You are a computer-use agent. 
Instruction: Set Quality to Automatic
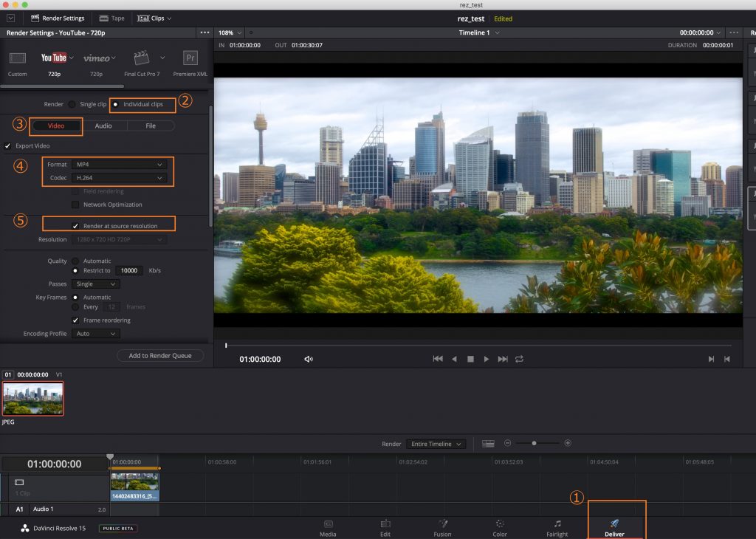(75, 261)
